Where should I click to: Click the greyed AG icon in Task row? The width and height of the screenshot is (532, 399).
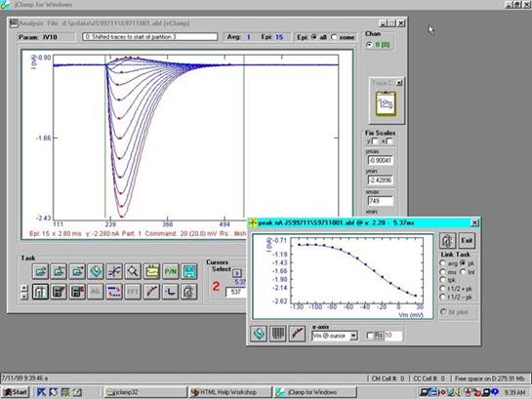(x=96, y=292)
